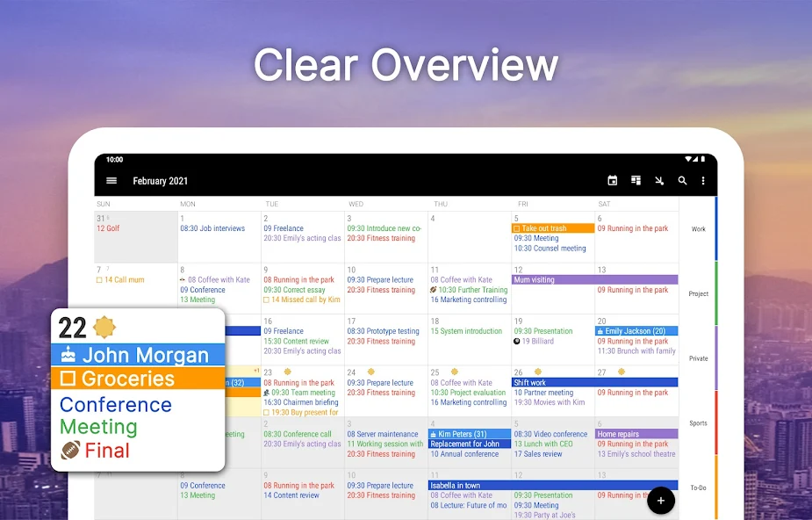Click the birthday cake icon by John Morgan

point(68,355)
